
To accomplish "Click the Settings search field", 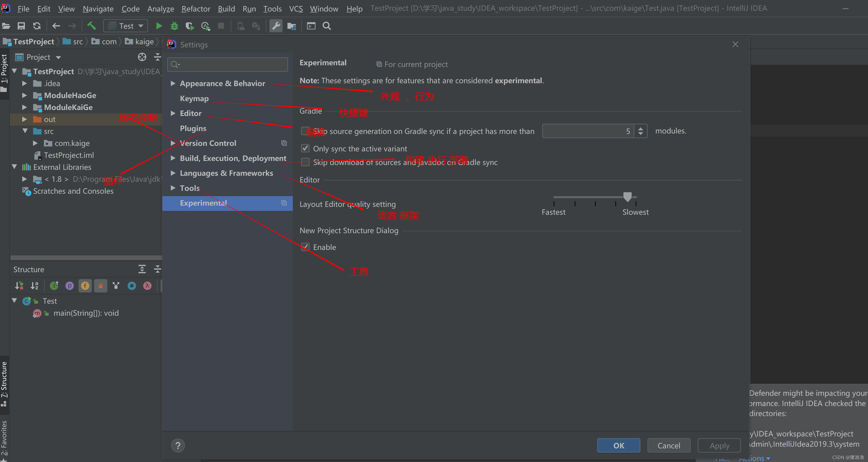I will [228, 64].
